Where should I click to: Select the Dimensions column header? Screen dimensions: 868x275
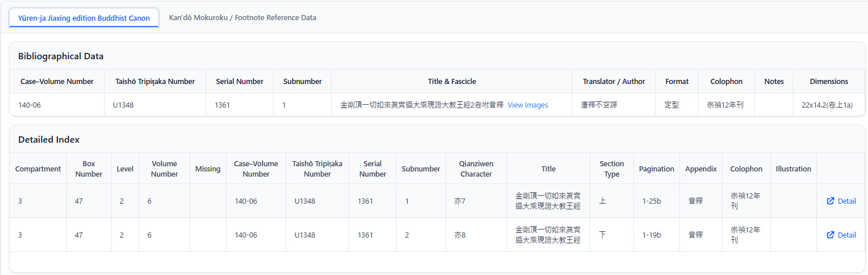pos(828,82)
